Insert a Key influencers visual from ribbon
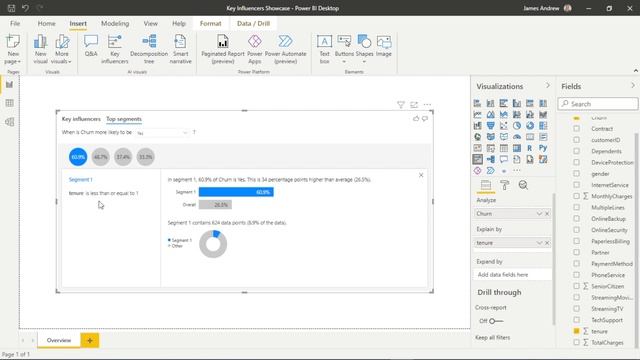This screenshot has width=640, height=360. (x=115, y=49)
